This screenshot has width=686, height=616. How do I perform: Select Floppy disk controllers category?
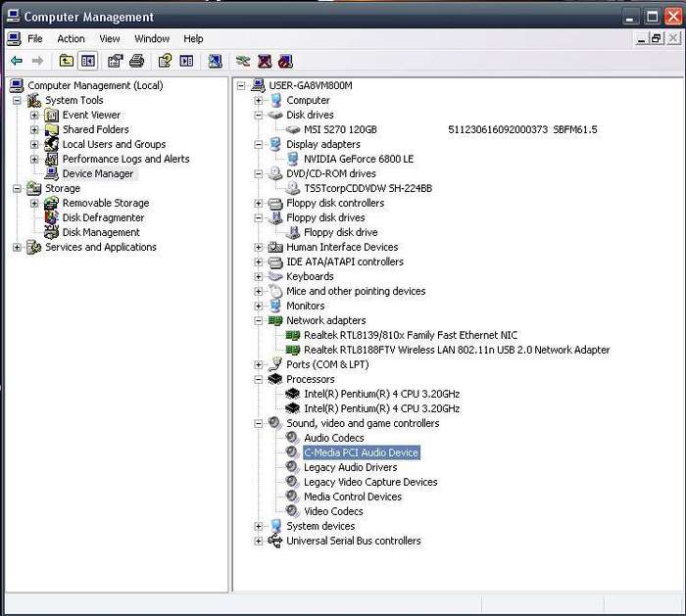click(335, 204)
